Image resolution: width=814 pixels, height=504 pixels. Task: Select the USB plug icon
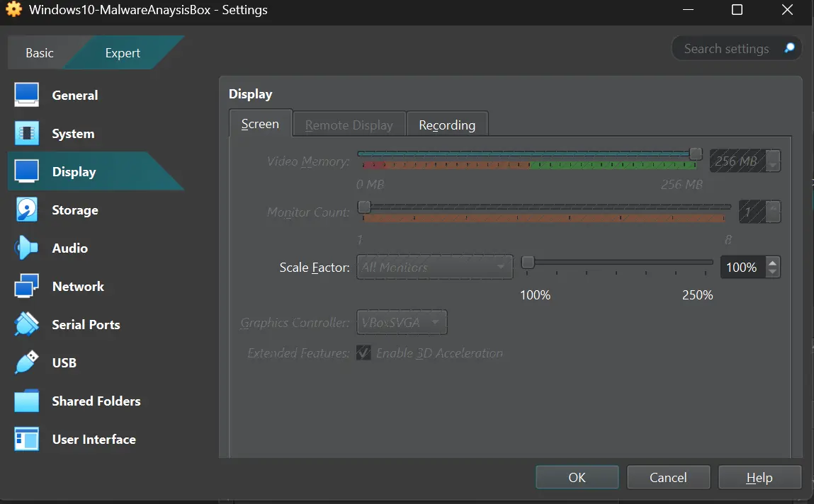click(x=27, y=363)
